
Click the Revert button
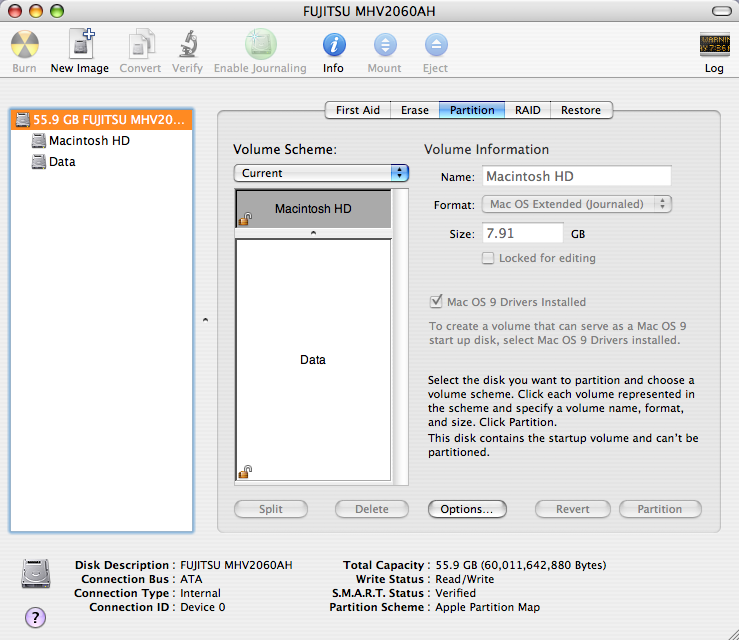[573, 509]
